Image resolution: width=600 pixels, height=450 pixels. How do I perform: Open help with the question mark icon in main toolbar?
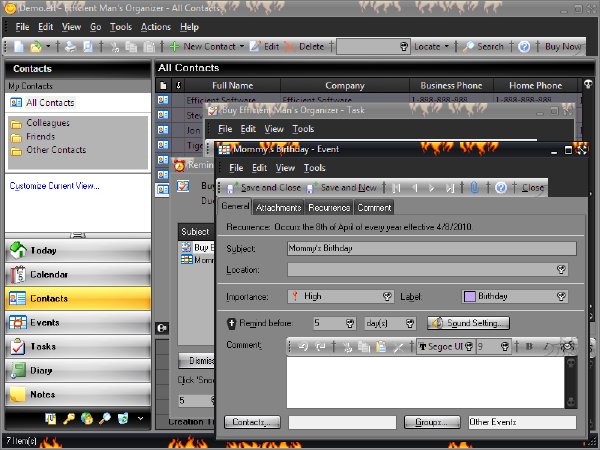click(524, 47)
